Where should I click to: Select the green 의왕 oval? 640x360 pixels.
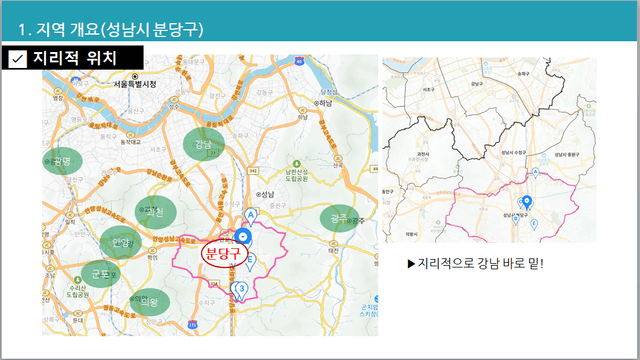pos(150,302)
